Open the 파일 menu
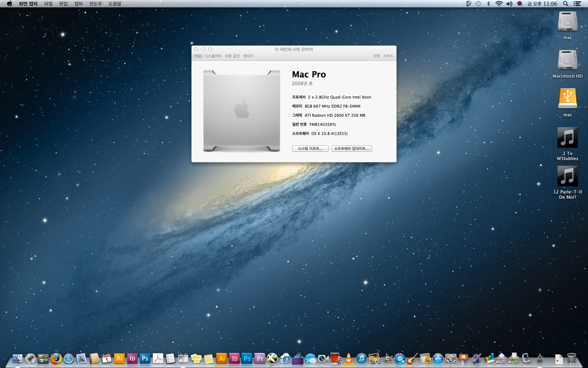The width and height of the screenshot is (588, 368). 48,4
